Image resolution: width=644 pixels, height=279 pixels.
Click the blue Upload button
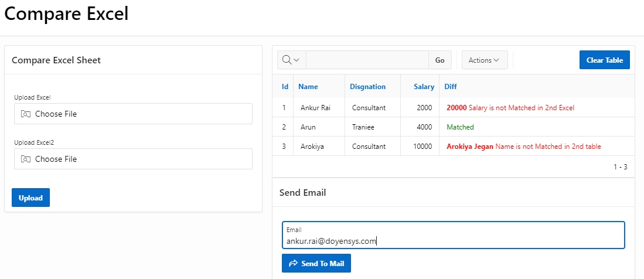coord(30,198)
